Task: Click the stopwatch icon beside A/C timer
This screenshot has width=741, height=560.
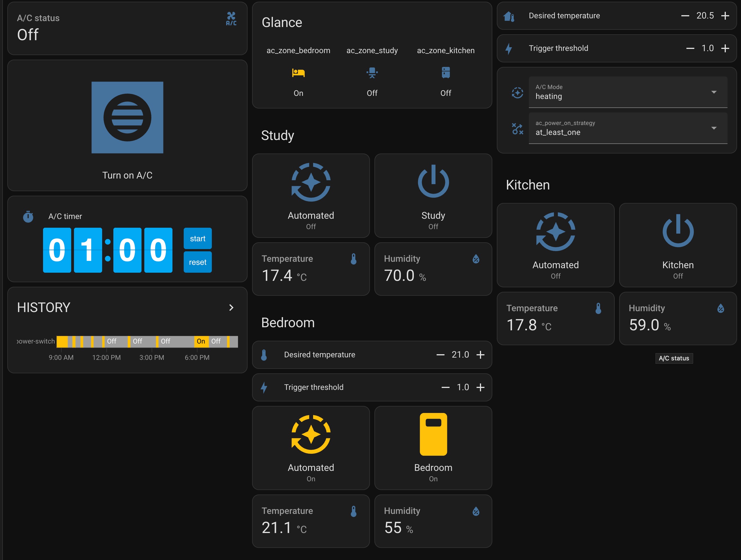Action: (28, 216)
